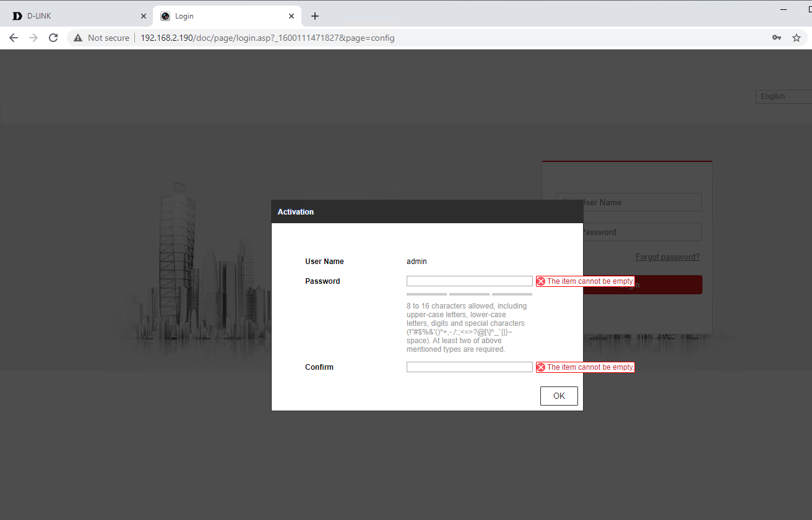
Task: Click the Not secure warning triangle icon
Action: coord(78,38)
